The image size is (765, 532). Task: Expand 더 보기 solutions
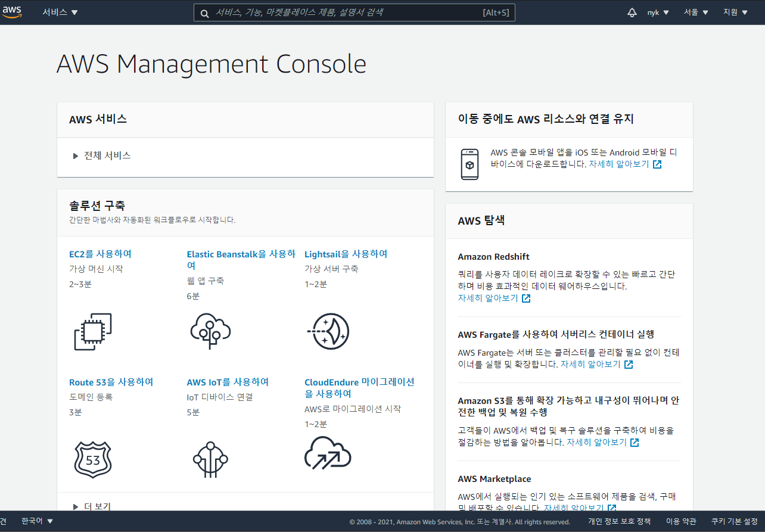92,506
